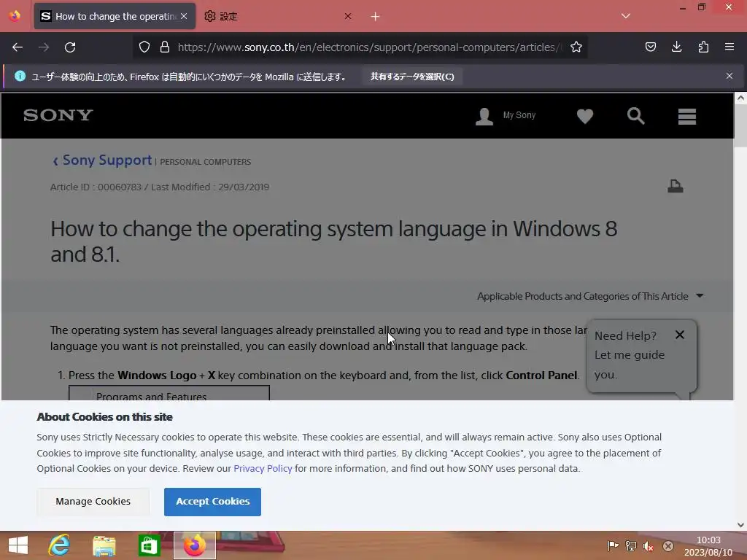Open the Windows Start button
The height and width of the screenshot is (560, 747).
point(18,545)
